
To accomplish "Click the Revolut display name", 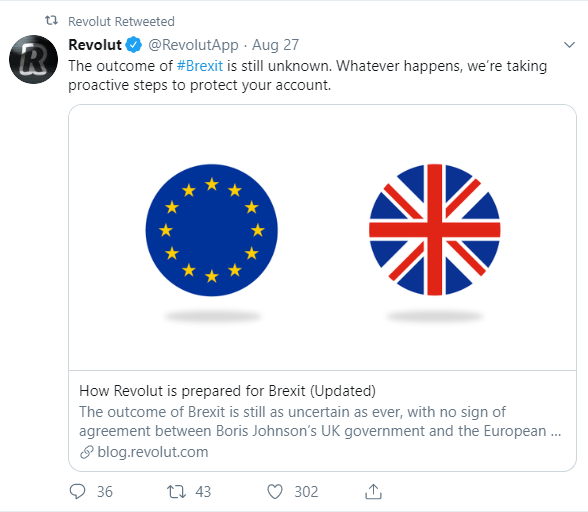I will pos(95,45).
